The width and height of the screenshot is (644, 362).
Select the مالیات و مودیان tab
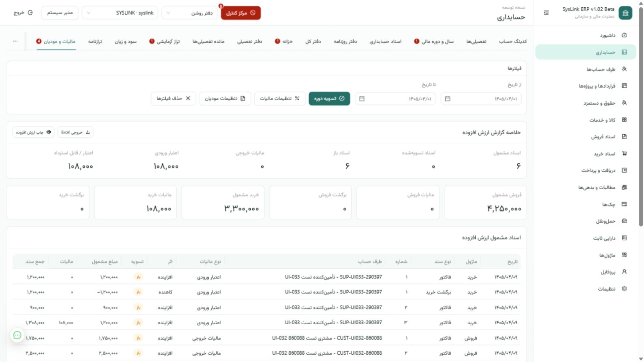point(56,41)
